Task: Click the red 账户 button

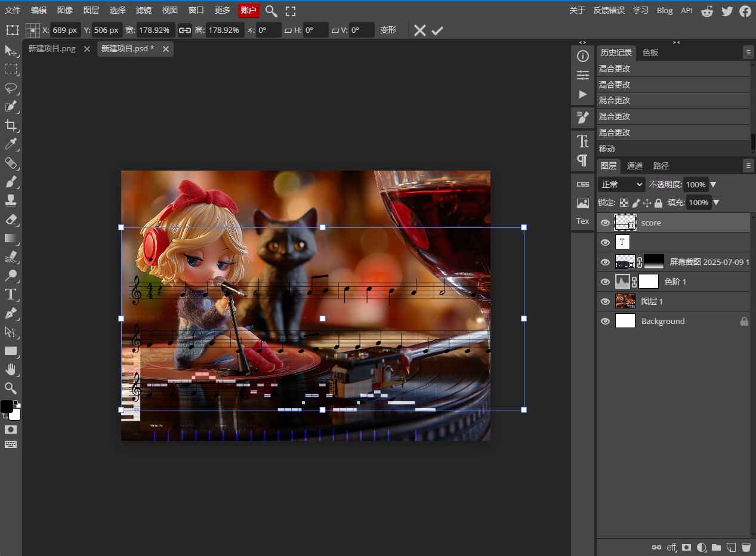Action: click(x=249, y=11)
